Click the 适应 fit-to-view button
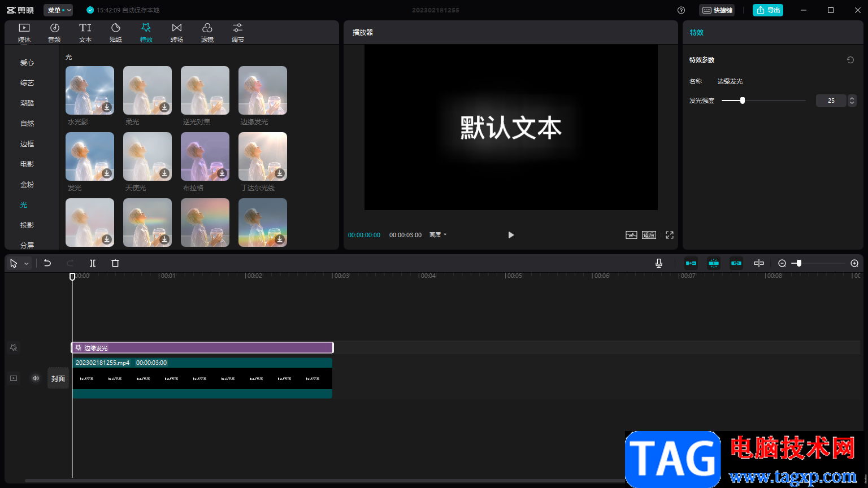Screen dimensions: 868x488 [x=649, y=235]
